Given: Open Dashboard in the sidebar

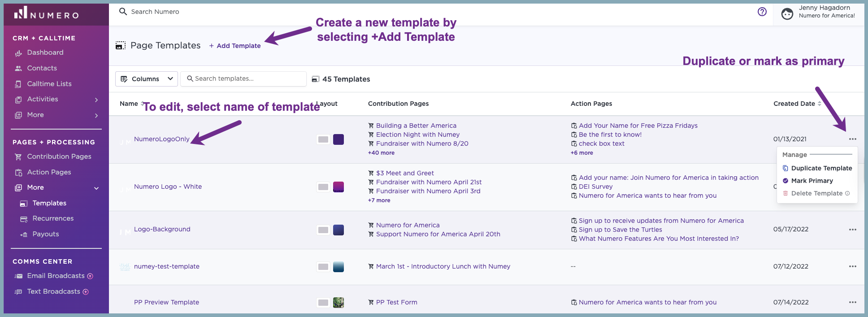Looking at the screenshot, I should point(45,52).
